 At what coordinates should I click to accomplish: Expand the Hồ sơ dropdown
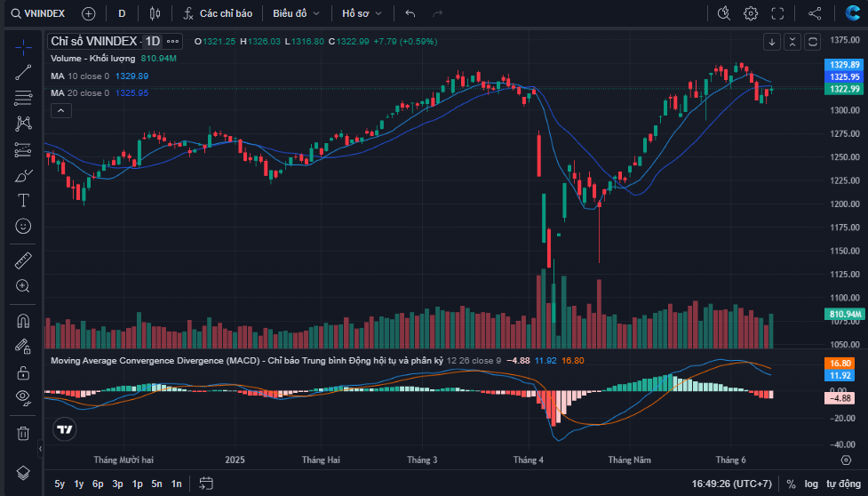(362, 13)
